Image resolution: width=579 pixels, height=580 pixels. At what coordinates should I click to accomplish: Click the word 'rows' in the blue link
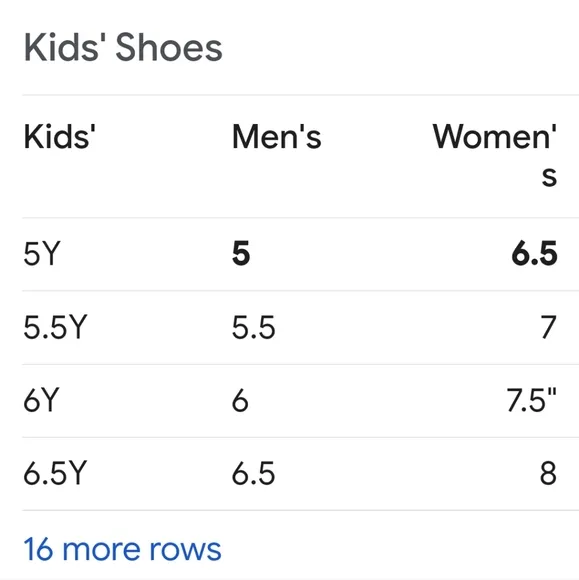click(185, 550)
